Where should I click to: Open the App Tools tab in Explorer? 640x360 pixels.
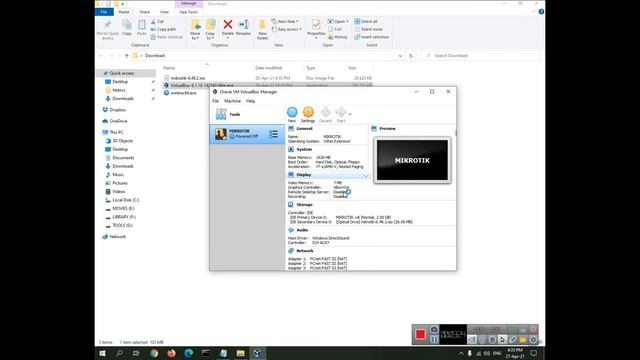(189, 12)
